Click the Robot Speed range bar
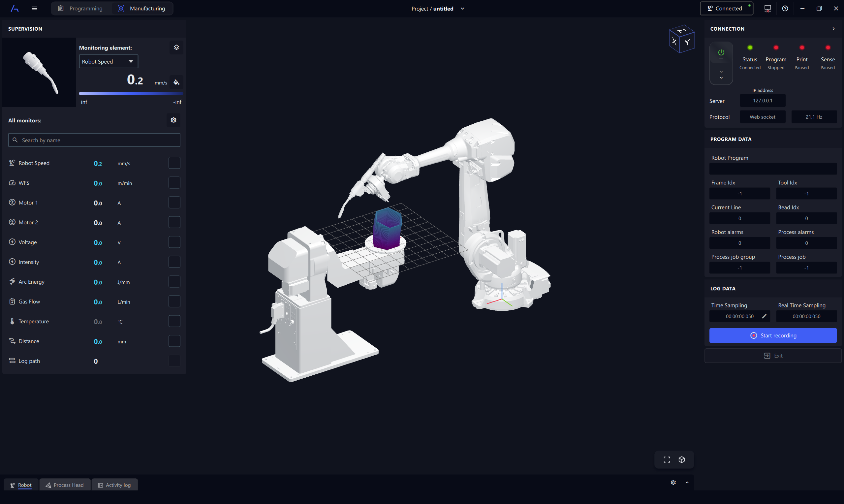This screenshot has width=844, height=504. (x=131, y=93)
